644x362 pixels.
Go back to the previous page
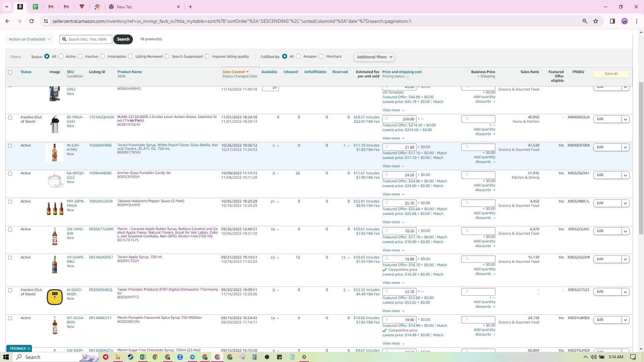7,21
